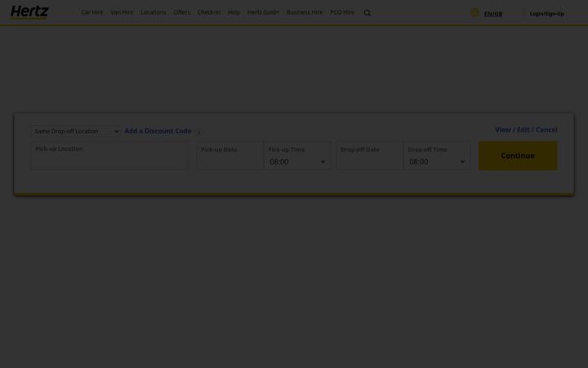
Task: Click the Continue button
Action: point(518,155)
